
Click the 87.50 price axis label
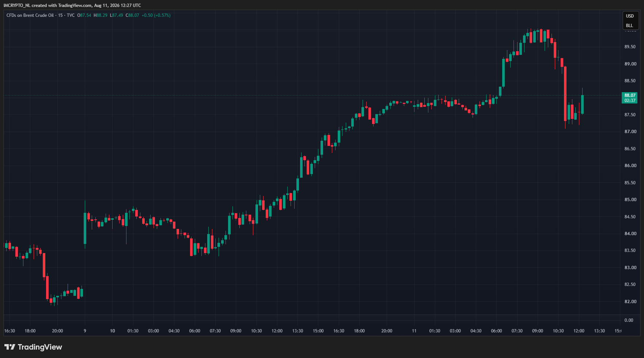pos(630,115)
